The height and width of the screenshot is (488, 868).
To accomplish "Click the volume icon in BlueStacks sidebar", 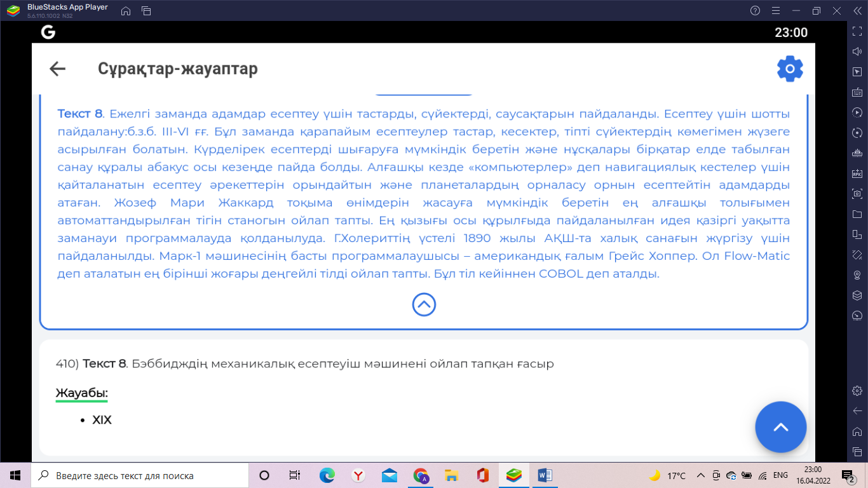I will click(x=857, y=51).
